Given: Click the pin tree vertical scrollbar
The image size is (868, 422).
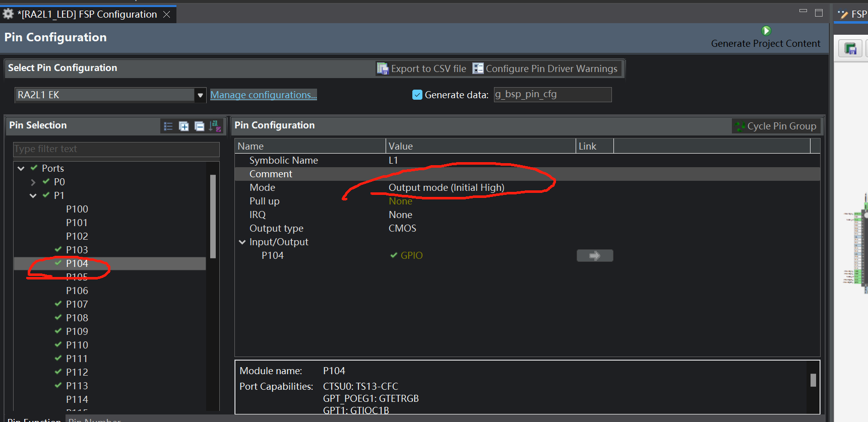Looking at the screenshot, I should click(x=213, y=217).
